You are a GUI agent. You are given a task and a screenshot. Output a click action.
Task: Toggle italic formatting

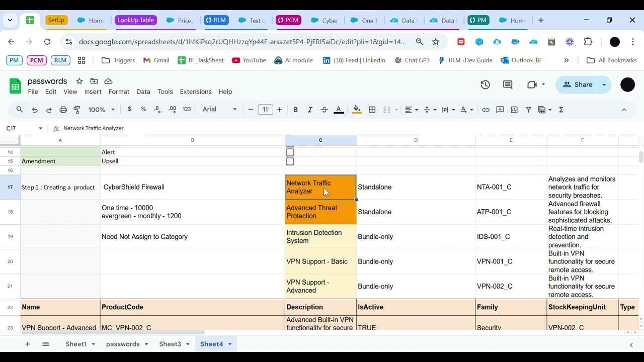pos(310,110)
